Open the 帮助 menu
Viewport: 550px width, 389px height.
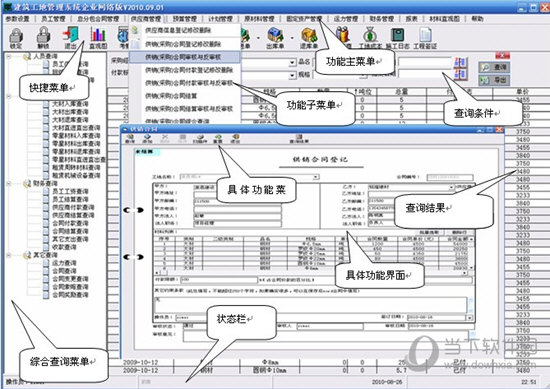[x=477, y=19]
